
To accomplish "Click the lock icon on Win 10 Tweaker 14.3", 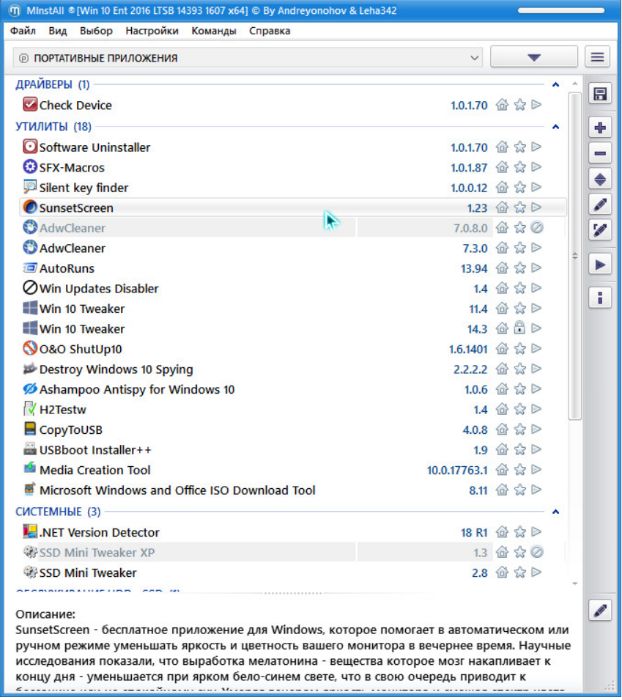I will [x=519, y=329].
